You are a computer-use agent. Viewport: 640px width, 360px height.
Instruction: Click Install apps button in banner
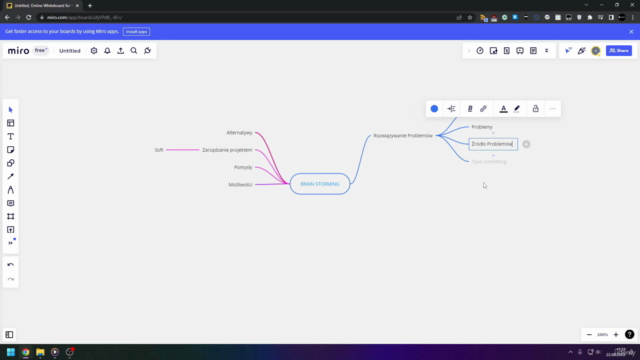(136, 31)
